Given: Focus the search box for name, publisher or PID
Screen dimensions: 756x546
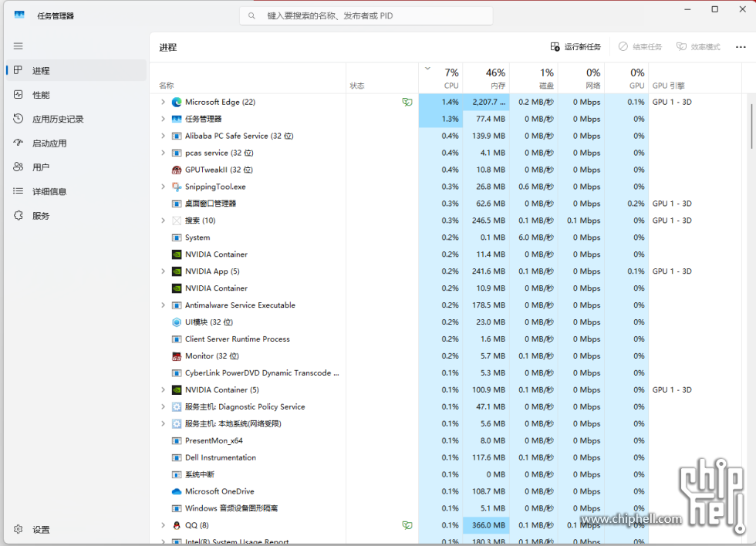Looking at the screenshot, I should (366, 16).
